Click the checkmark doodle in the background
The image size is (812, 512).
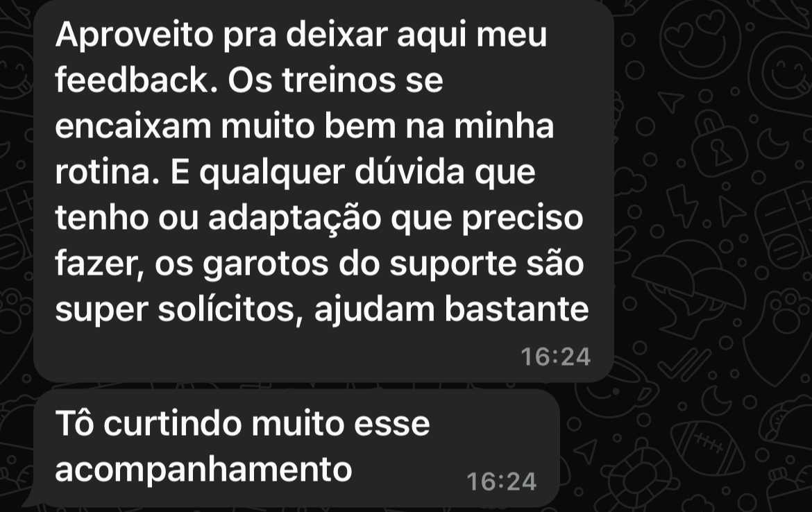684,364
